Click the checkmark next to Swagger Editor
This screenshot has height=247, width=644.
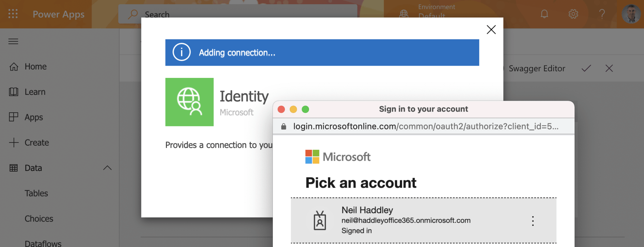click(586, 68)
